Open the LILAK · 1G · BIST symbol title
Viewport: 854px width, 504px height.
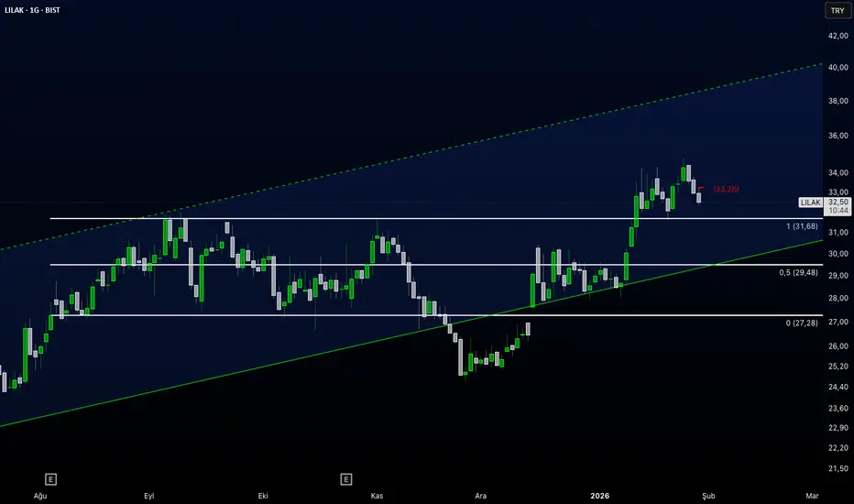pos(33,10)
